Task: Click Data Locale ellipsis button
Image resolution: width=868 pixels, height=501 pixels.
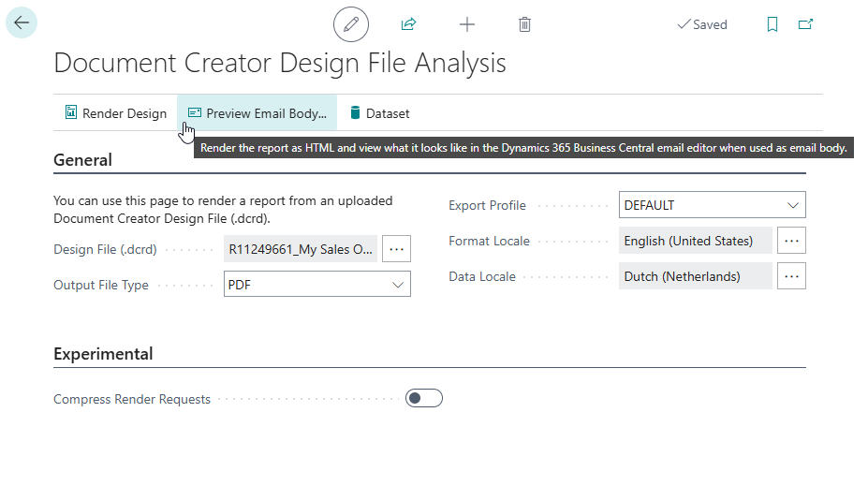Action: click(x=791, y=276)
